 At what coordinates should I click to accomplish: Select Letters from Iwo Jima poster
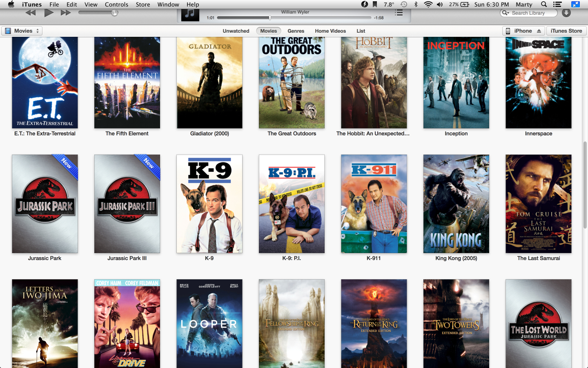pos(45,323)
